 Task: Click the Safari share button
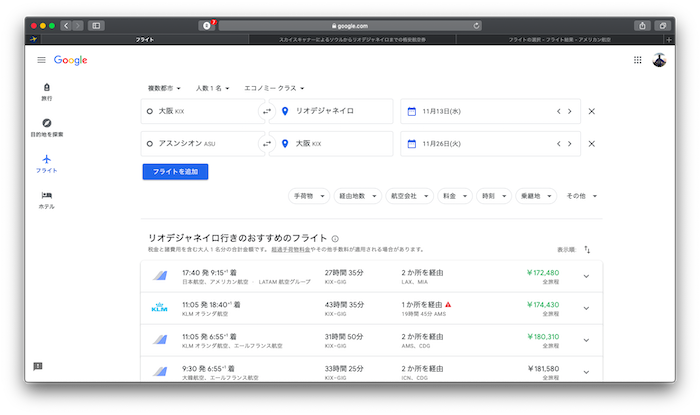(642, 25)
